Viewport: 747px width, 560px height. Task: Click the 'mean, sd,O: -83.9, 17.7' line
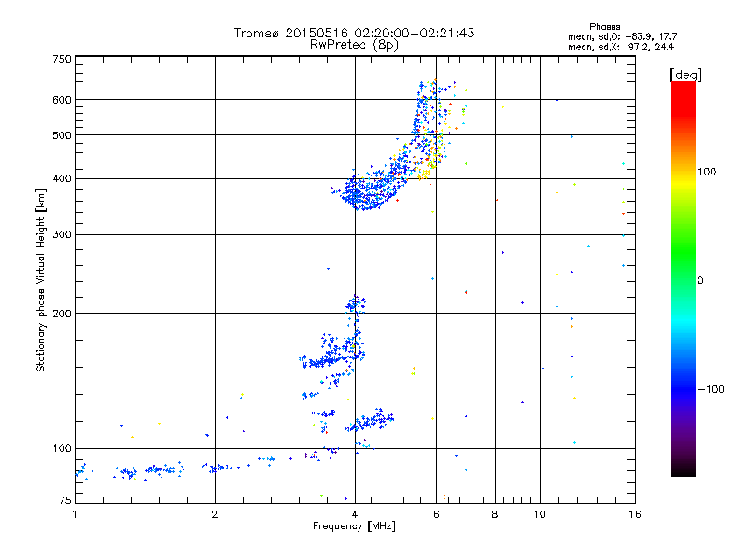pos(622,36)
